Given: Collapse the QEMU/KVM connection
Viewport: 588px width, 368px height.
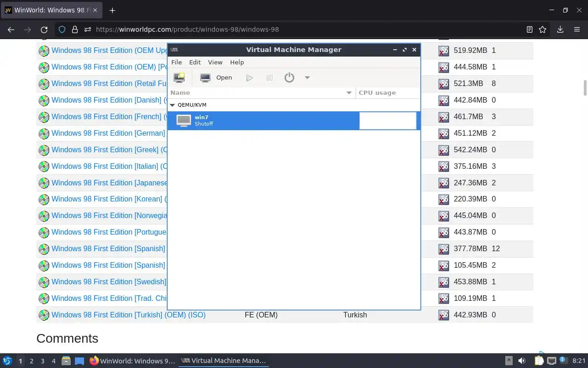Looking at the screenshot, I should [x=173, y=105].
